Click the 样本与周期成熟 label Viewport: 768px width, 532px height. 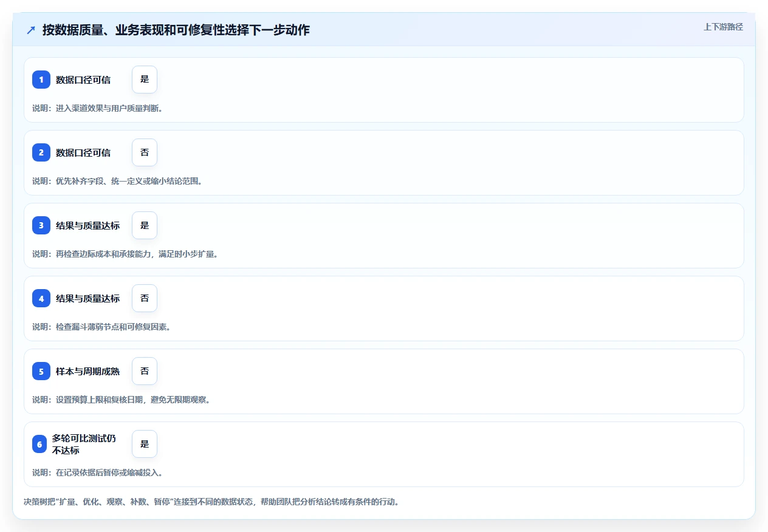click(x=87, y=371)
